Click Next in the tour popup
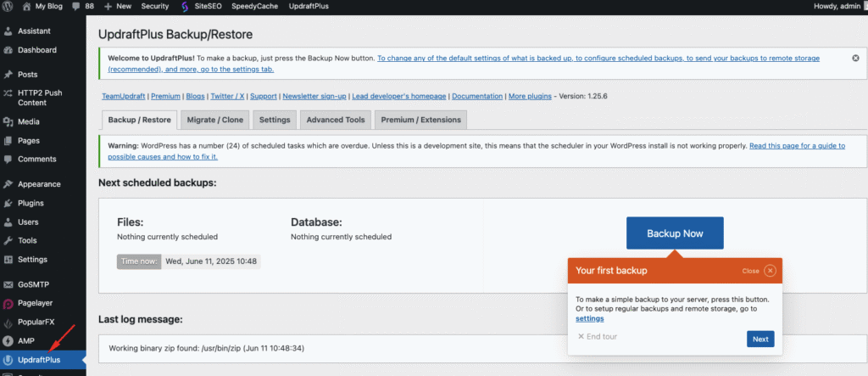 [x=760, y=339]
